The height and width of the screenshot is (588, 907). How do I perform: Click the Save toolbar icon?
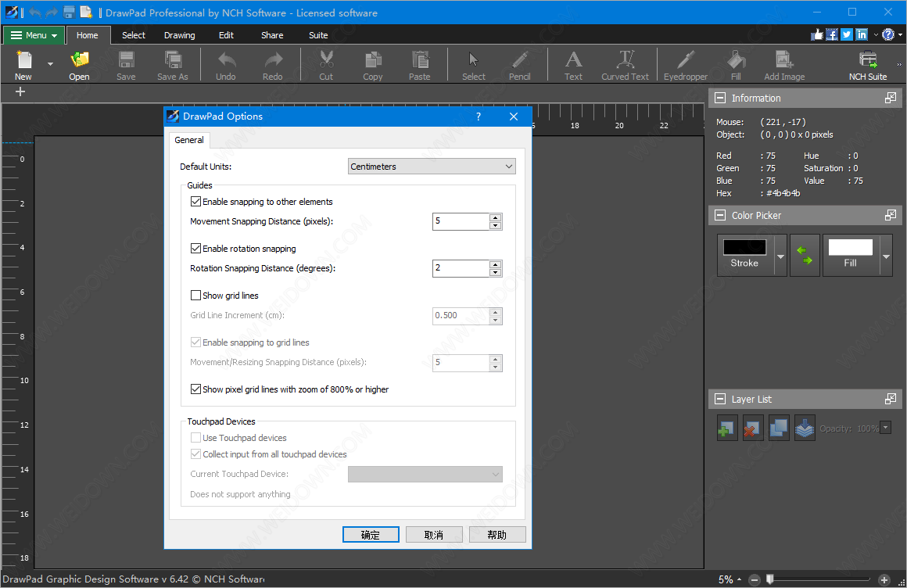pos(126,59)
